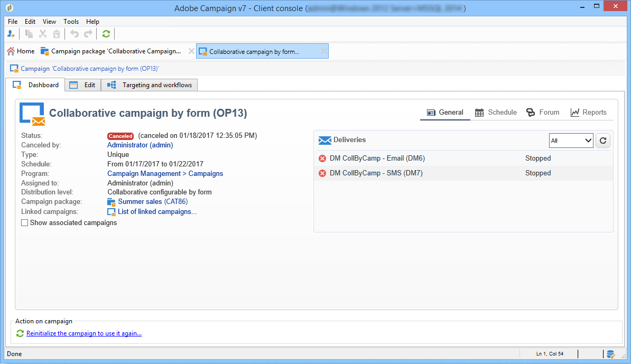Screen dimensions: 631x364
Task: Click the campaign breadcrumb icon
Action: [14, 69]
